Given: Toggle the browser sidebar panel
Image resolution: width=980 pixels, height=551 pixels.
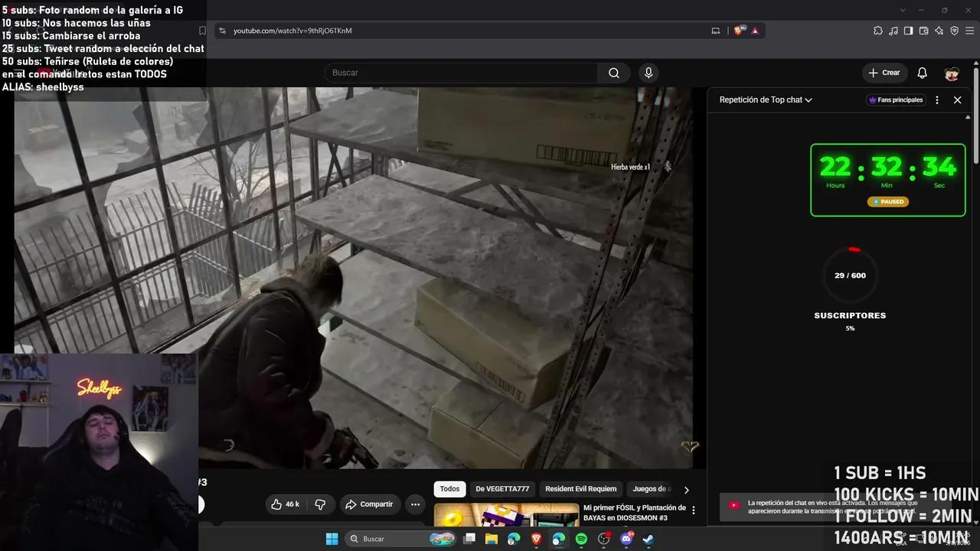Looking at the screenshot, I should point(908,31).
